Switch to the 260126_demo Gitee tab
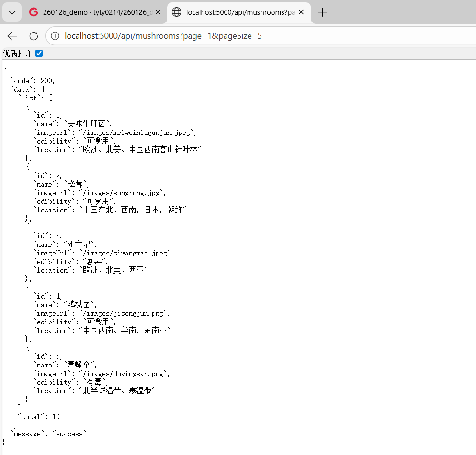Viewport: 476px width, 455px height. (x=95, y=12)
